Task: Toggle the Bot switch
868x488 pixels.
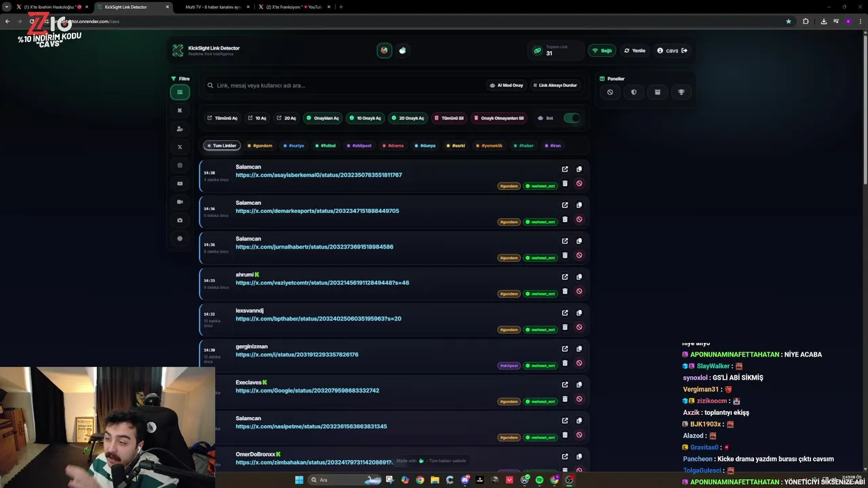Action: tap(572, 118)
